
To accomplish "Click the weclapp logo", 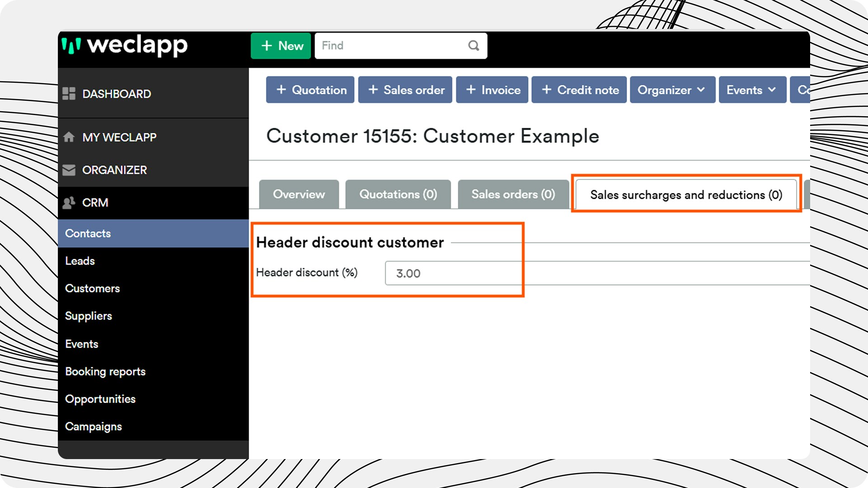I will [x=124, y=46].
